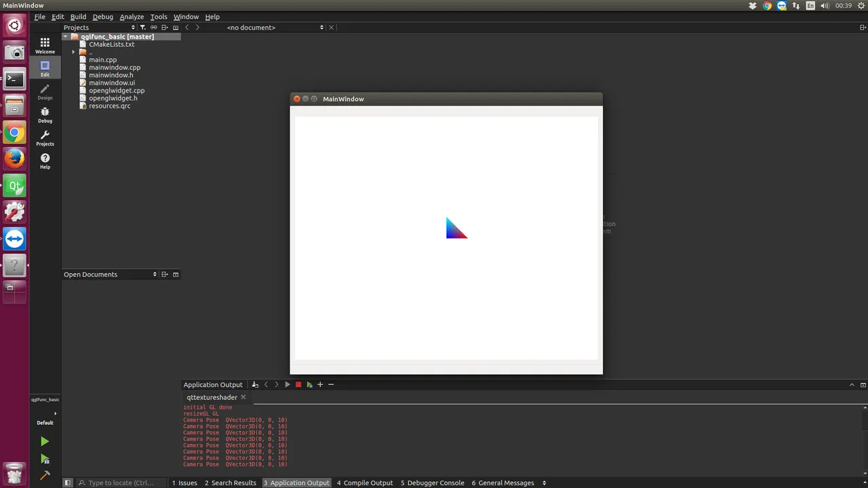Select resources.qrc in the project tree

tap(109, 106)
